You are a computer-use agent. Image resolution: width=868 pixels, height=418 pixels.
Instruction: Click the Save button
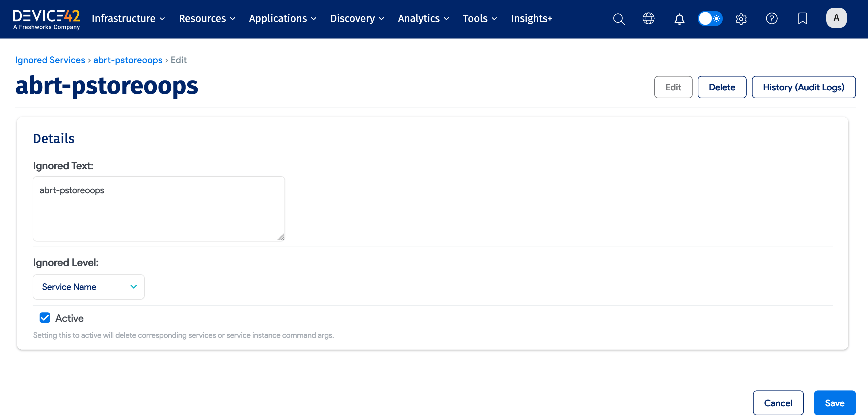(x=834, y=403)
